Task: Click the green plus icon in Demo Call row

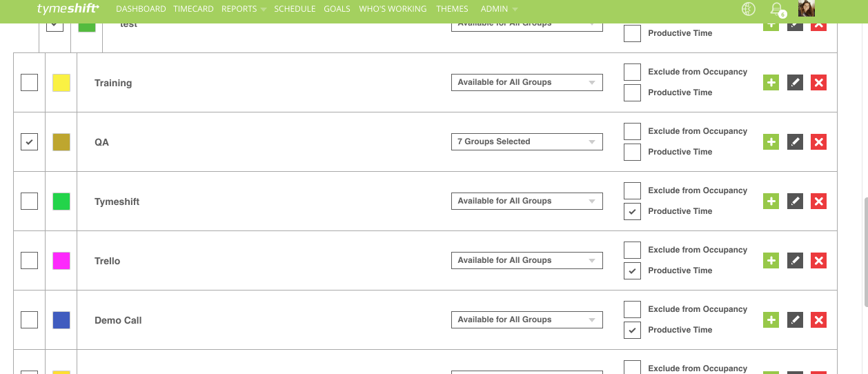Action: point(771,320)
